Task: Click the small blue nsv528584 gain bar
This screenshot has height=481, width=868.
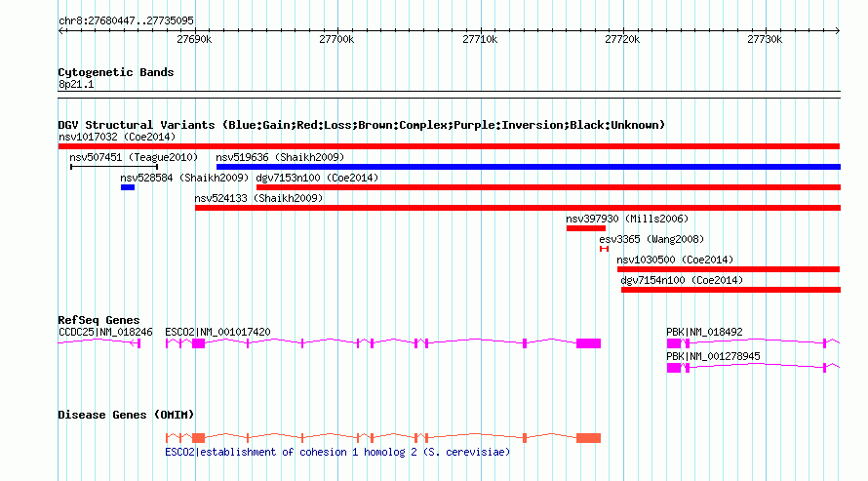Action: (x=128, y=187)
